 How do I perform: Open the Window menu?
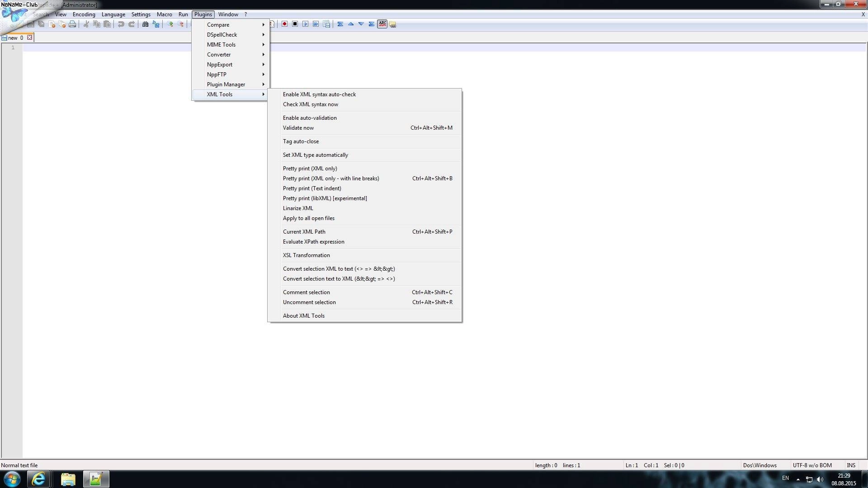coord(228,14)
